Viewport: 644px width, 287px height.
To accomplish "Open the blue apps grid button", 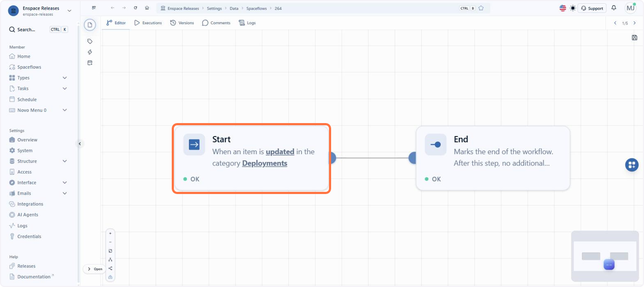I will (x=632, y=165).
